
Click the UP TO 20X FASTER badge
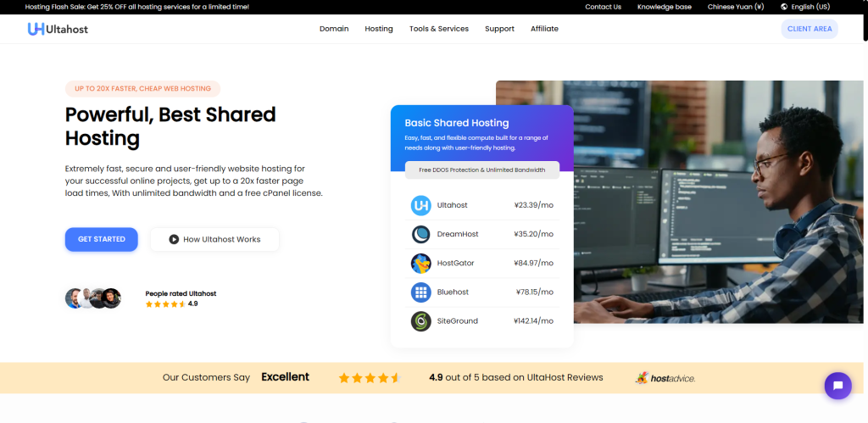(x=142, y=89)
